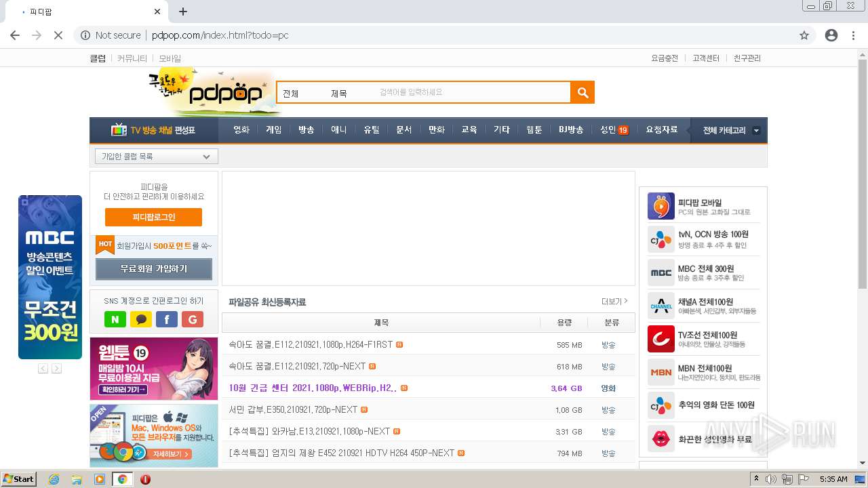Select 방송 category menu
868x488 pixels.
pos(307,129)
